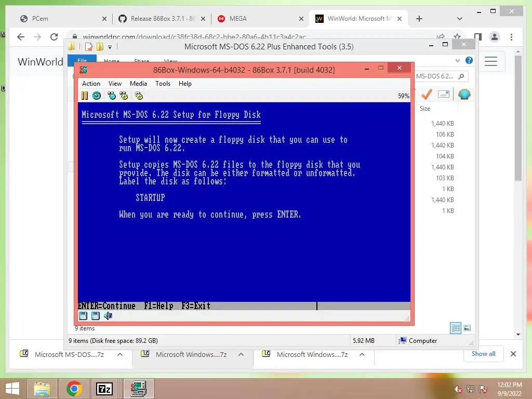Click the WinWorld site logo link
This screenshot has height=399, width=532.
click(x=41, y=62)
